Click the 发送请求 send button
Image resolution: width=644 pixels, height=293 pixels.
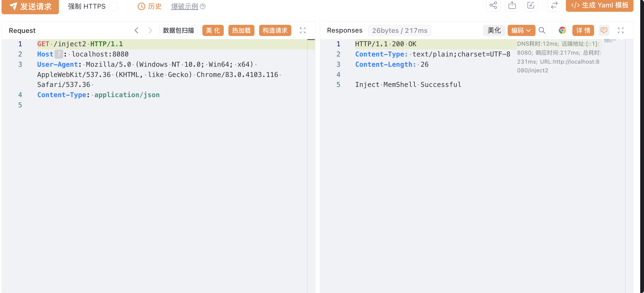pyautogui.click(x=30, y=7)
